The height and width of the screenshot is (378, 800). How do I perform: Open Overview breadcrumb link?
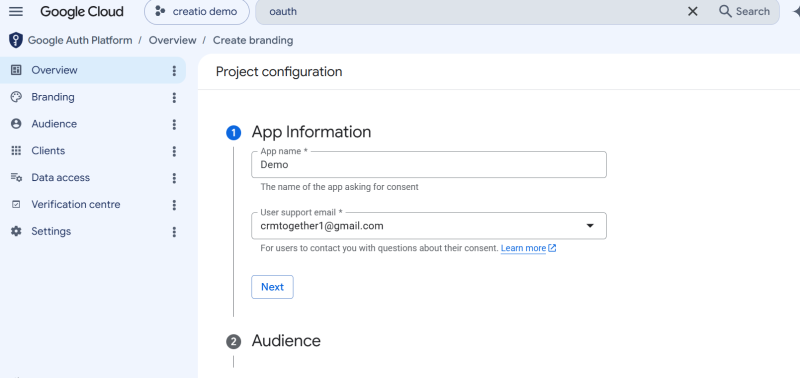[172, 40]
